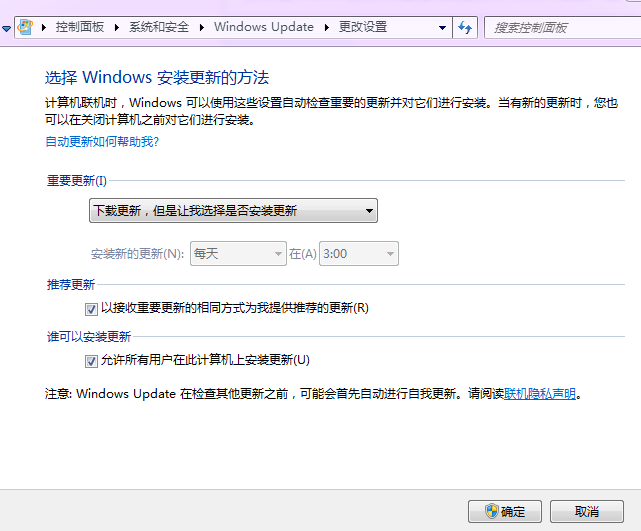Click breadcrumb arrow after 系统和安全
This screenshot has width=641, height=531.
205,27
